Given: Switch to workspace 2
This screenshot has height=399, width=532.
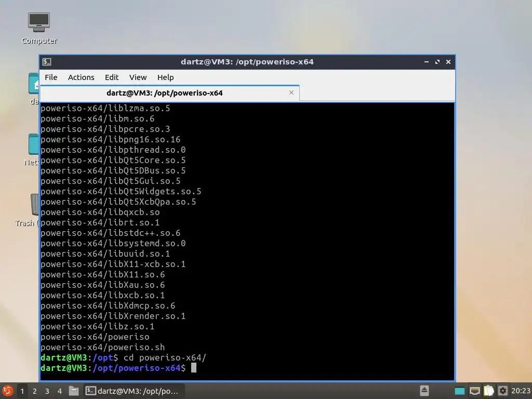Looking at the screenshot, I should coord(35,391).
